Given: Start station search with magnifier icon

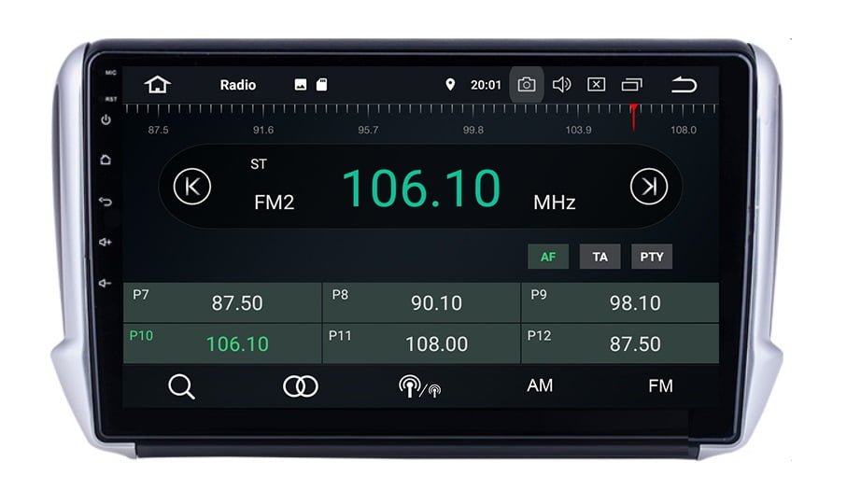Looking at the screenshot, I should point(181,386).
